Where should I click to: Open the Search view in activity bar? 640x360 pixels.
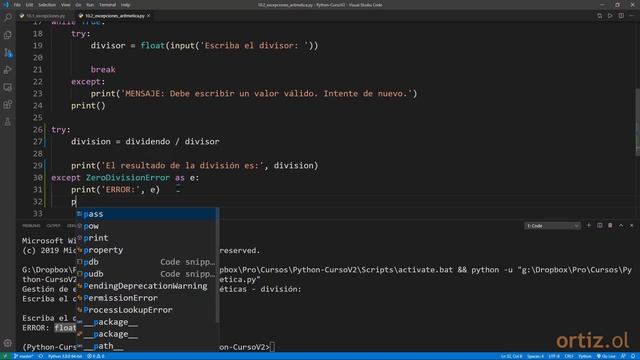8,18
